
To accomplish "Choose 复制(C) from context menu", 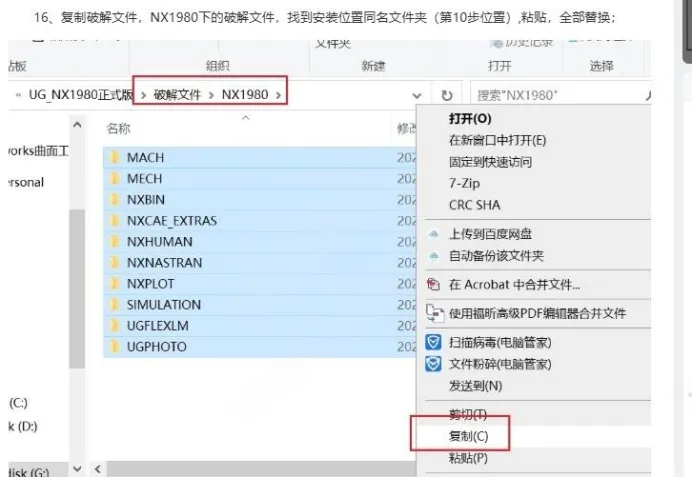I will click(x=468, y=436).
